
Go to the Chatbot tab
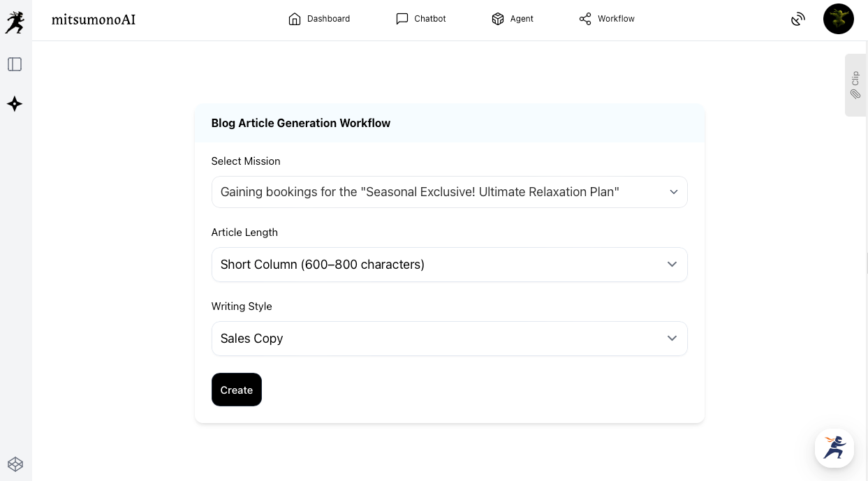coord(421,19)
